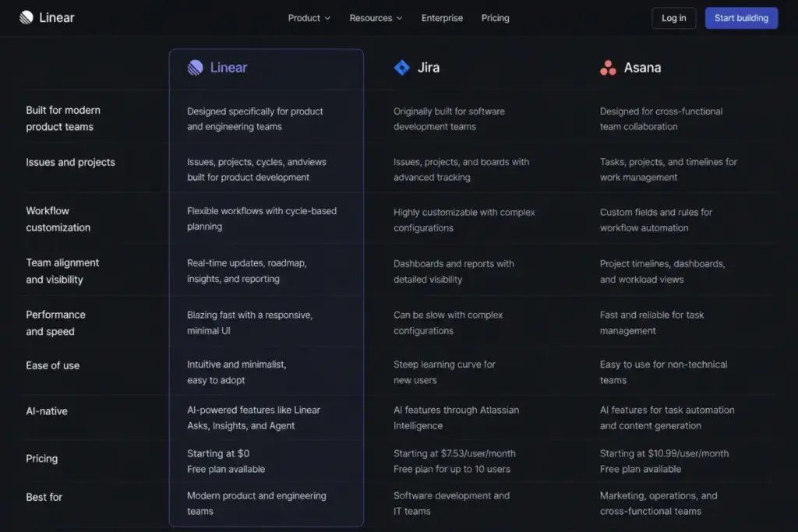This screenshot has height=532, width=798.
Task: Click 'Starting at $0' pricing cell
Action: (226, 461)
